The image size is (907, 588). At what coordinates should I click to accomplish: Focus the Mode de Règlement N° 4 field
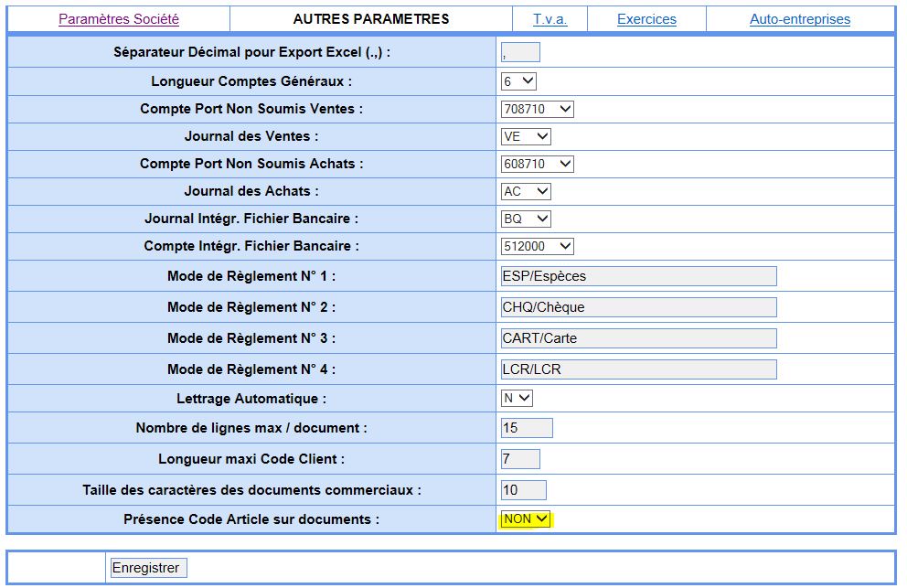coord(638,369)
